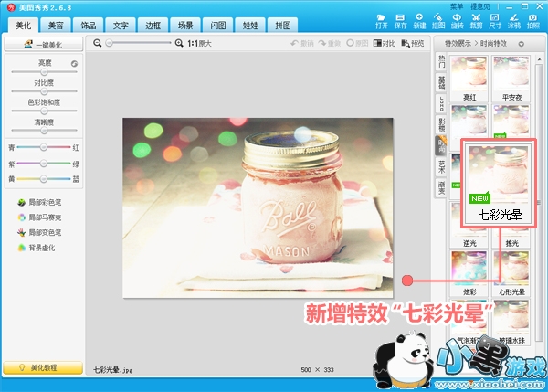The height and width of the screenshot is (392, 548).
Task: Select the 渐变 effects category tab
Action: 441,187
